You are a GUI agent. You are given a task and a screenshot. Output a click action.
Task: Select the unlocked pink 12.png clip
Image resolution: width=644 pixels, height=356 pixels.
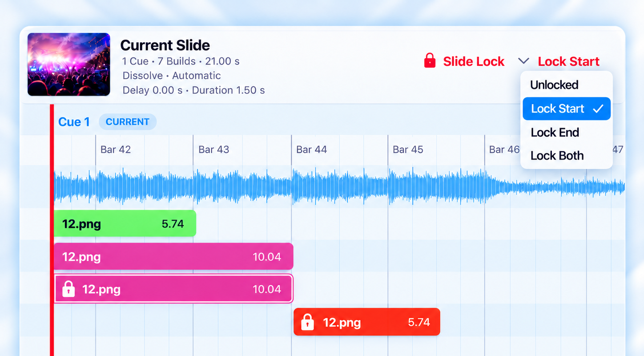coord(173,256)
